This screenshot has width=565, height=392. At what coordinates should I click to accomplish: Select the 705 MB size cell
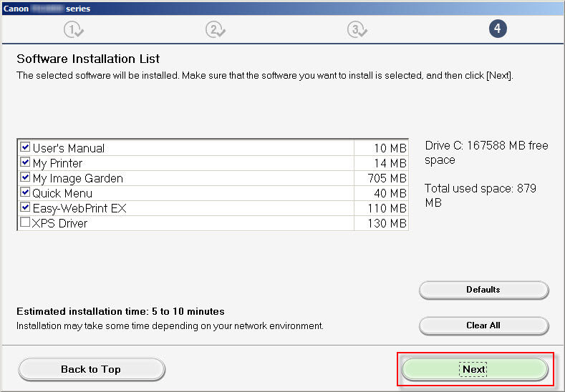pyautogui.click(x=381, y=178)
